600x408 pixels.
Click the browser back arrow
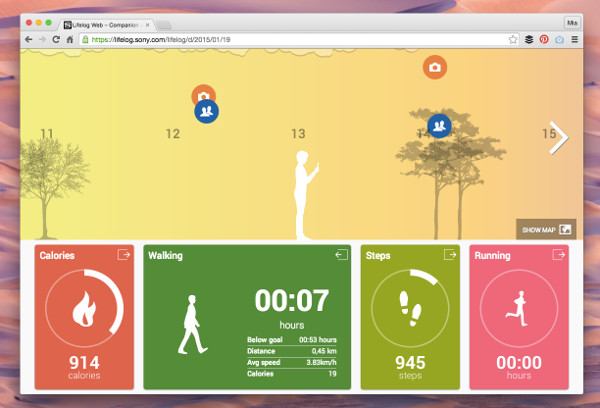[x=28, y=39]
